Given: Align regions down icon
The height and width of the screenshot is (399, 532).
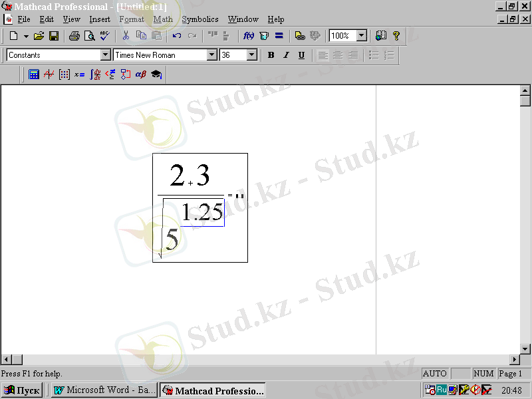Looking at the screenshot, I should 226,36.
